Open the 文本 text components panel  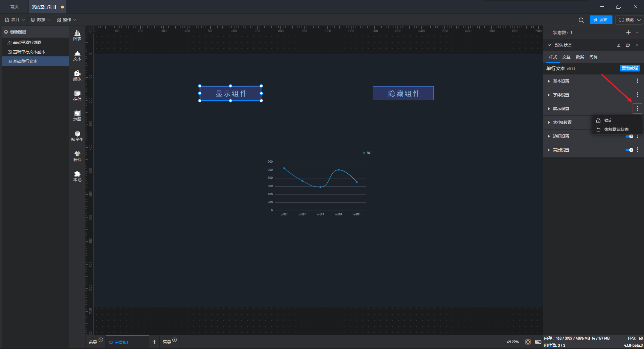[x=77, y=55]
